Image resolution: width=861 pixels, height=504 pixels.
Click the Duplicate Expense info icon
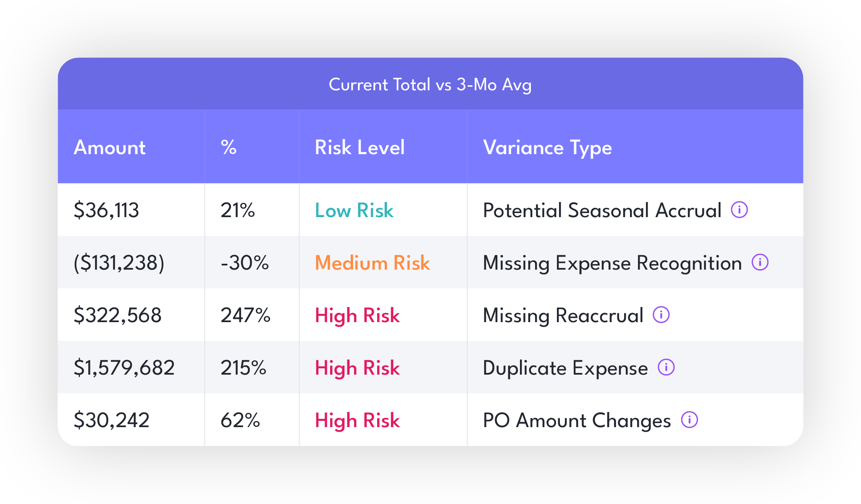coord(667,367)
